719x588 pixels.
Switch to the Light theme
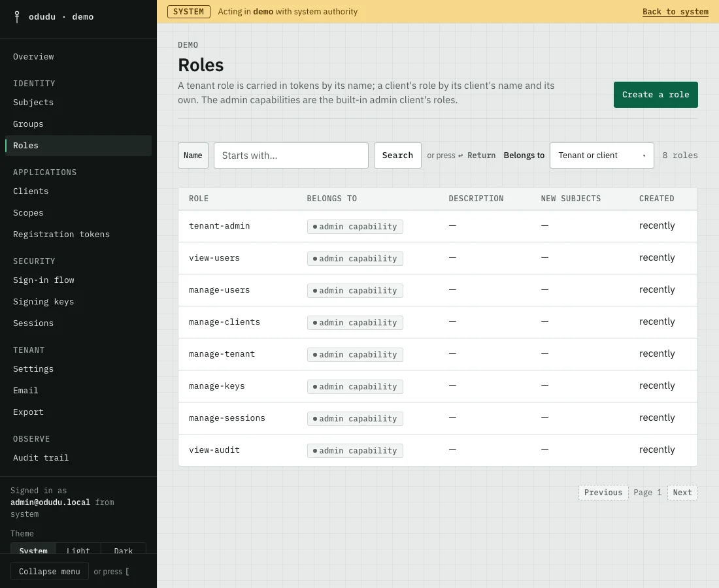point(78,548)
